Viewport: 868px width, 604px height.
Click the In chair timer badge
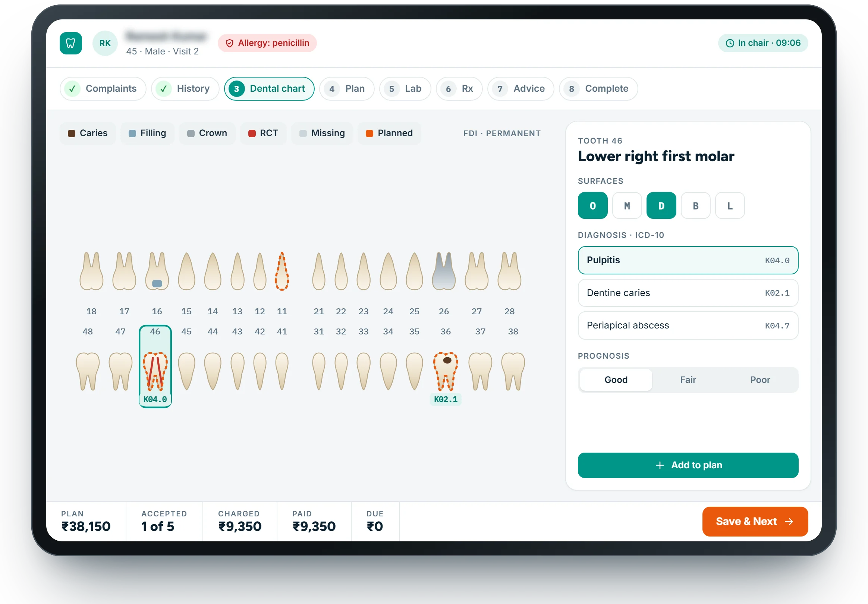tap(763, 43)
